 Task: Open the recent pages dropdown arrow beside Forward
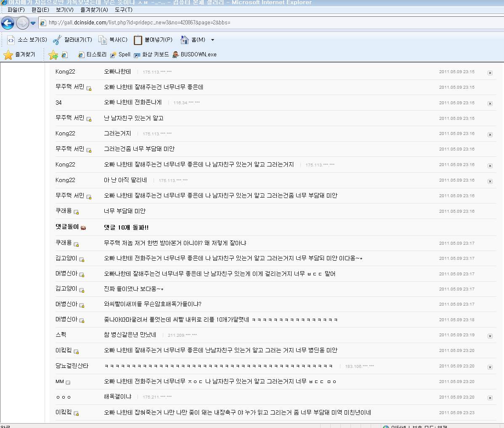(x=33, y=23)
